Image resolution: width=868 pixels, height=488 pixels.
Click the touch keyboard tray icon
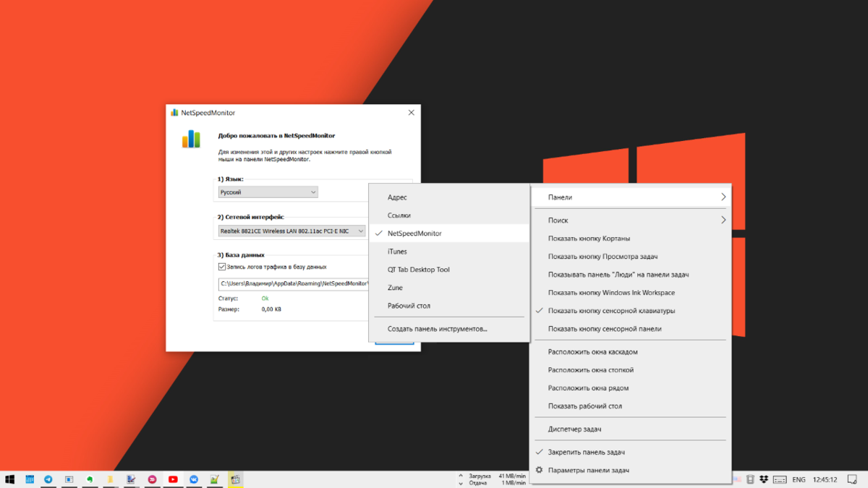pos(780,479)
